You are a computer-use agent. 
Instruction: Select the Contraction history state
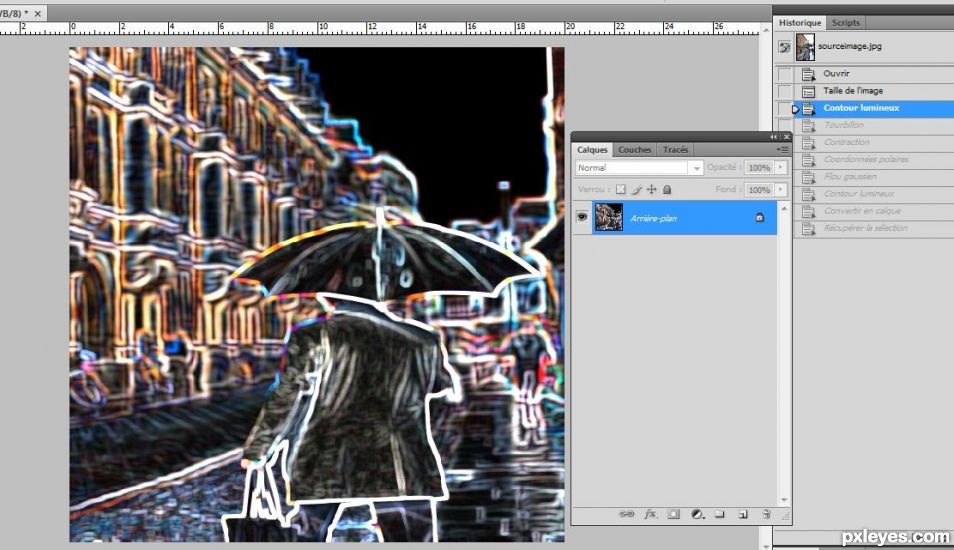coord(874,142)
